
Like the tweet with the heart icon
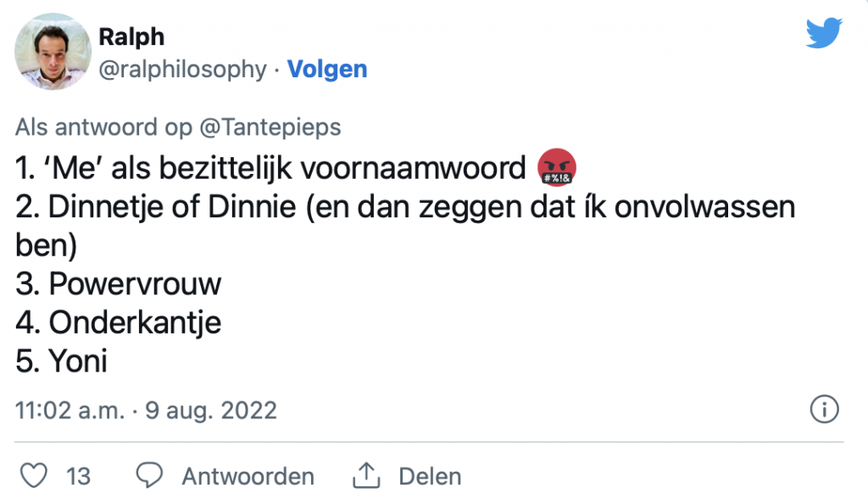[x=34, y=476]
